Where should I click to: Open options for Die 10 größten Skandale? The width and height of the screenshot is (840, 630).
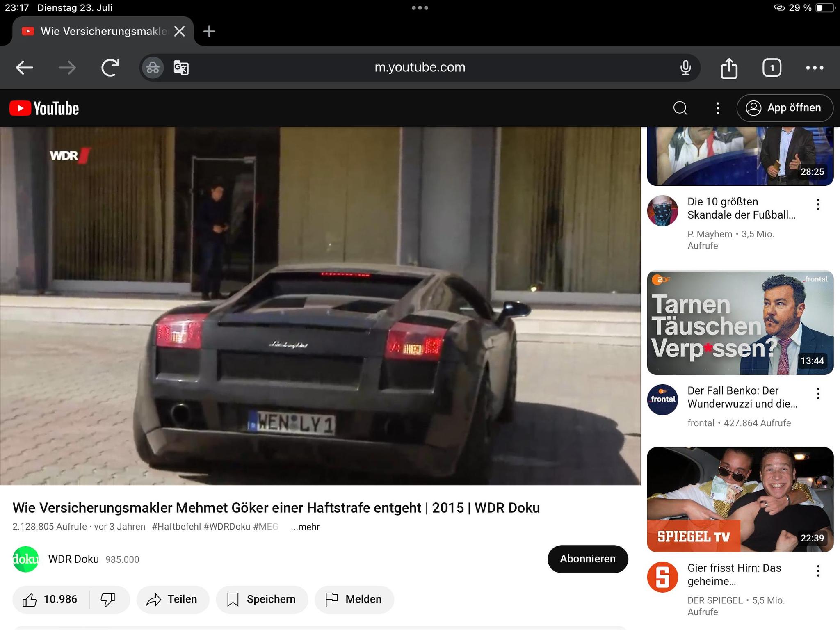click(x=818, y=205)
